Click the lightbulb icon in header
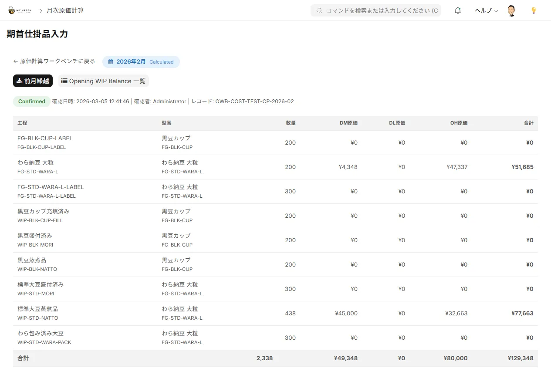This screenshot has width=551, height=392. point(534,10)
